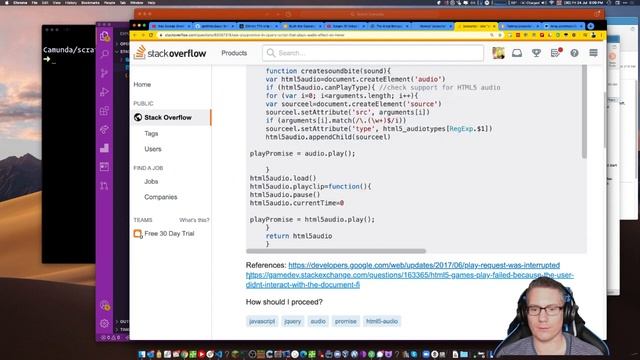
Task: Click Free 30 Day Trial
Action: [x=169, y=233]
